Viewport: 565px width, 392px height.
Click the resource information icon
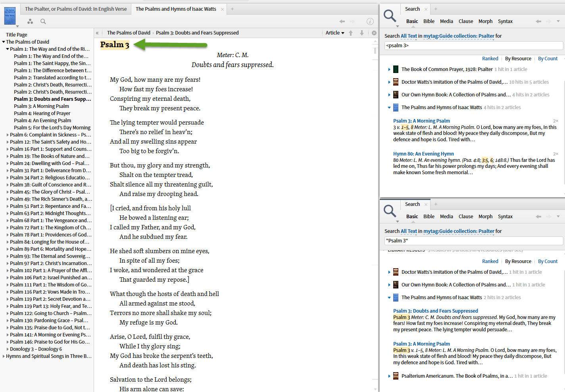pyautogui.click(x=370, y=21)
